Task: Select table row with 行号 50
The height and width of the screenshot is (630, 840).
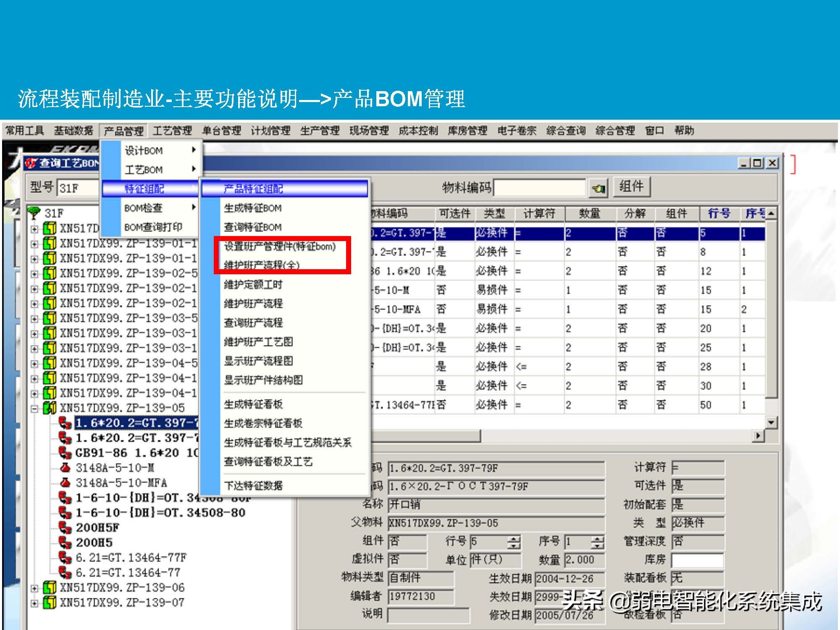Action: 567,405
